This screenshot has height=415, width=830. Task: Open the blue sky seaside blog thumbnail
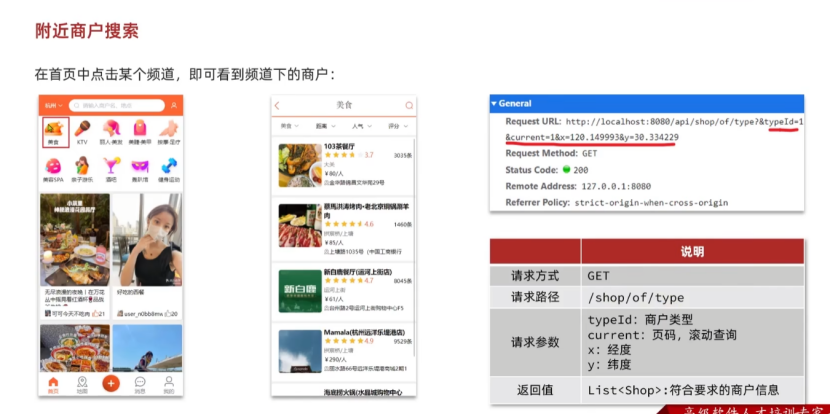point(147,348)
